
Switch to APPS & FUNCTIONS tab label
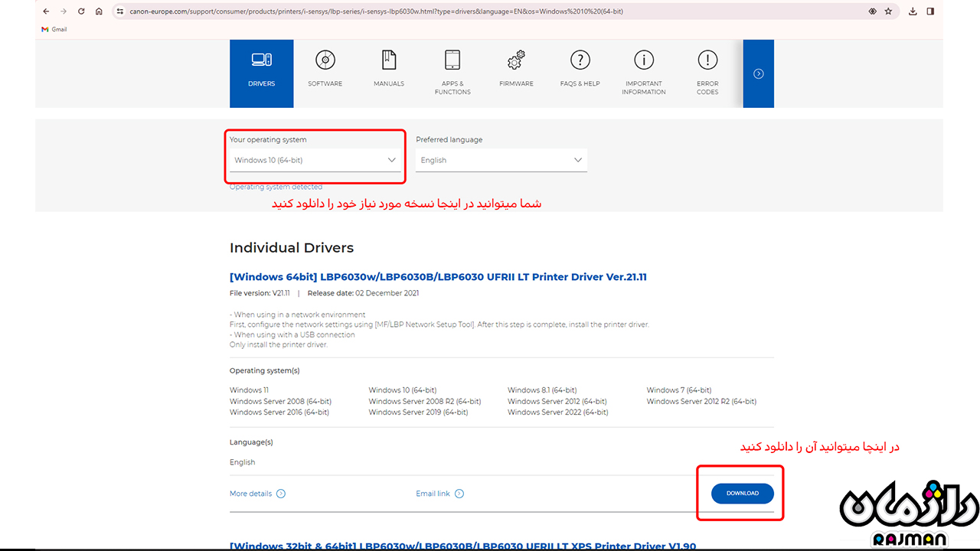click(x=452, y=87)
